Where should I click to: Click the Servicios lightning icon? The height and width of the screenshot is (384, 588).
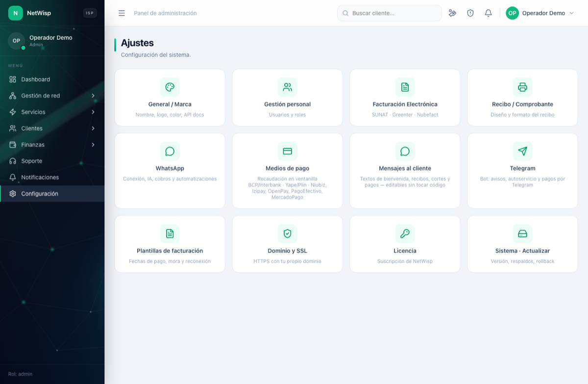13,112
